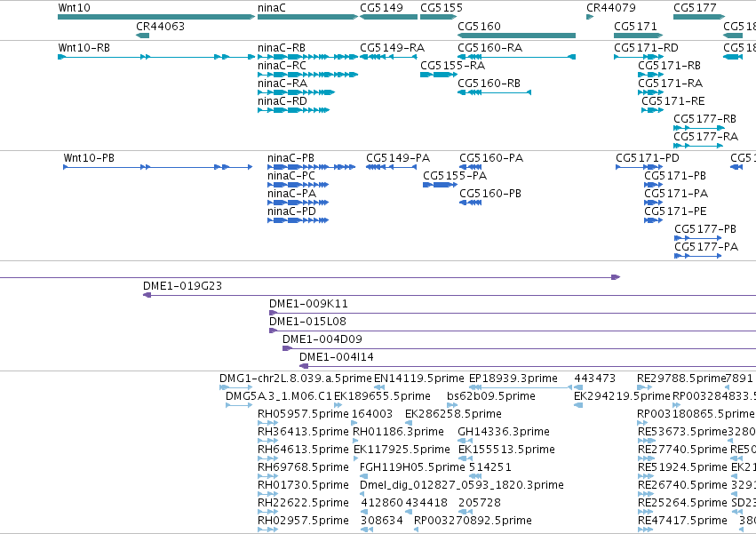This screenshot has height=534, width=756.
Task: Select transcript CG5155-RA
Action: 439,75
